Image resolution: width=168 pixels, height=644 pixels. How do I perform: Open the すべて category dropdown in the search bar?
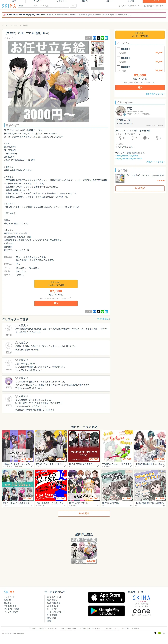[x=26, y=6]
